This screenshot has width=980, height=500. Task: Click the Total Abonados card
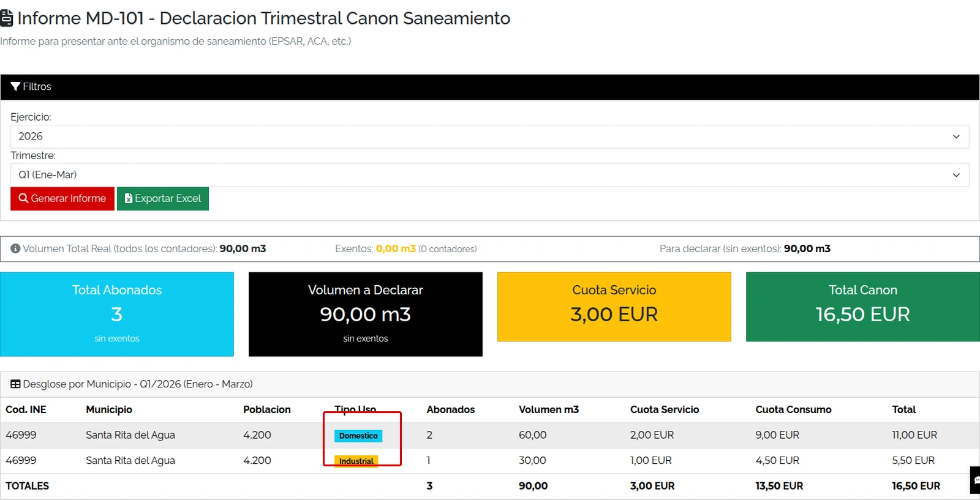click(x=117, y=314)
